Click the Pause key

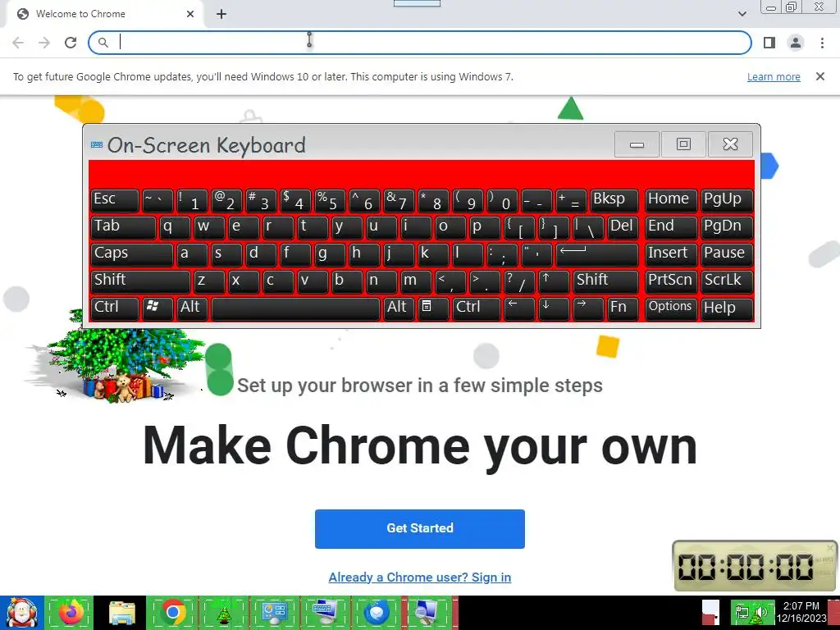click(x=727, y=254)
